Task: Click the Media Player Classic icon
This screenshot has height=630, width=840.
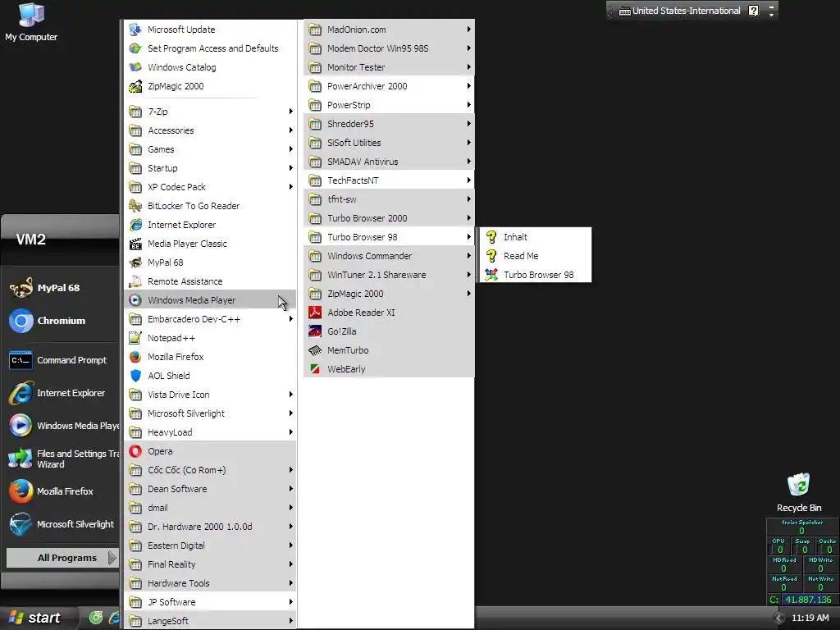Action: 135,244
